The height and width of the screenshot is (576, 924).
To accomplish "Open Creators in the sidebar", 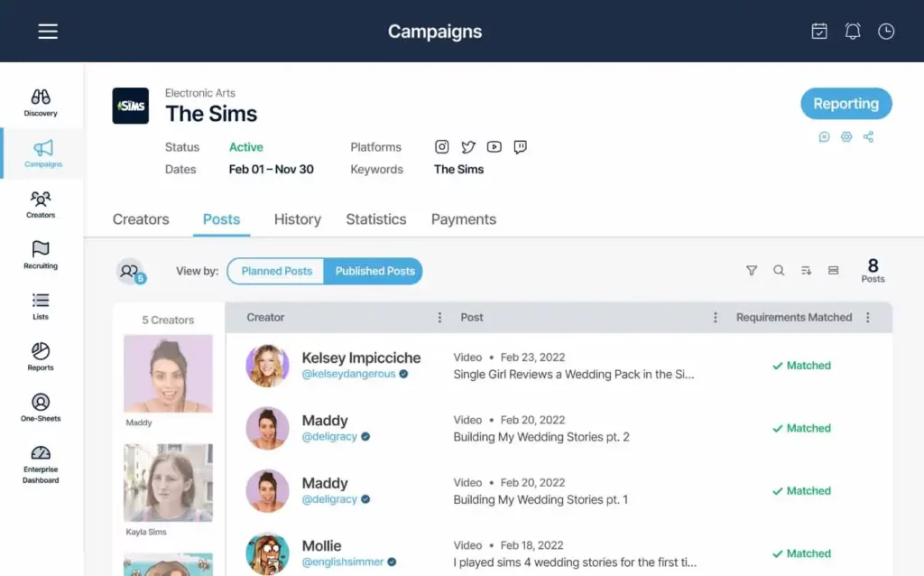I will pos(41,205).
